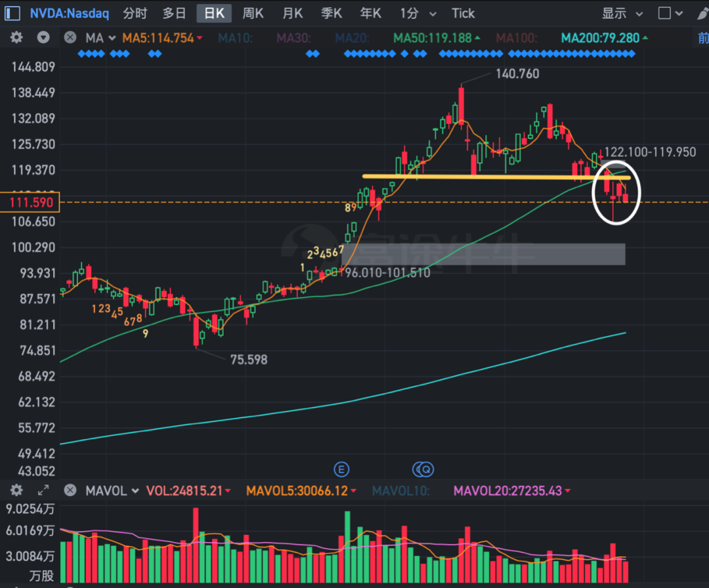
Task: Click the 显示 display options button
Action: (621, 13)
